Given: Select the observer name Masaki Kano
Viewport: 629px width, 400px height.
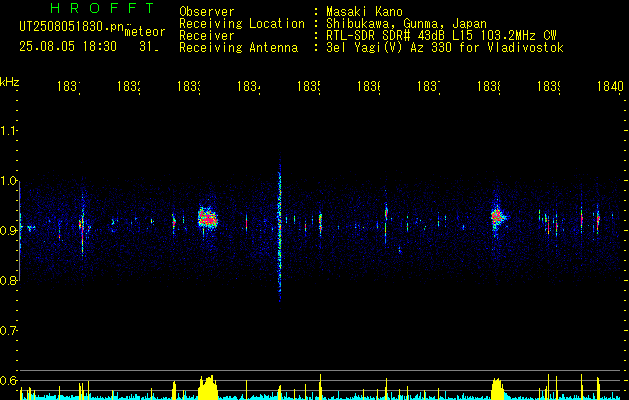Looking at the screenshot, I should click(364, 12).
